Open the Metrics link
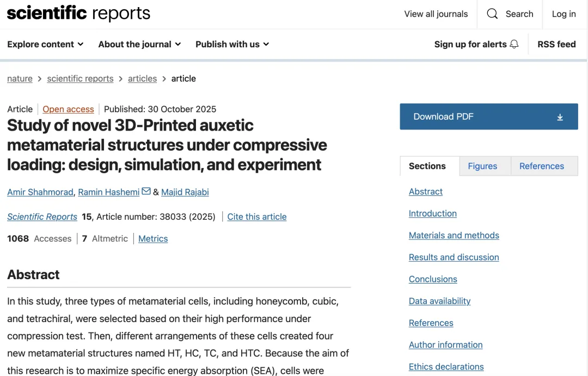This screenshot has width=588, height=376. click(153, 238)
